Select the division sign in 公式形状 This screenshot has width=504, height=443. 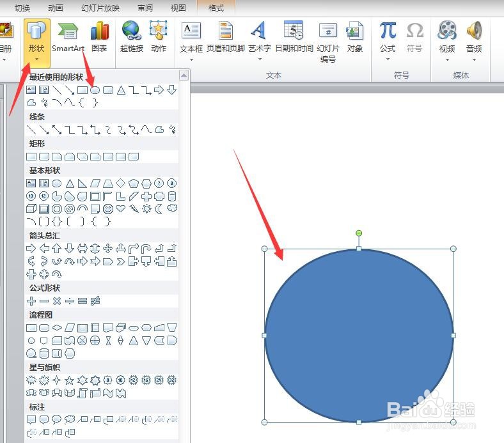[x=70, y=301]
